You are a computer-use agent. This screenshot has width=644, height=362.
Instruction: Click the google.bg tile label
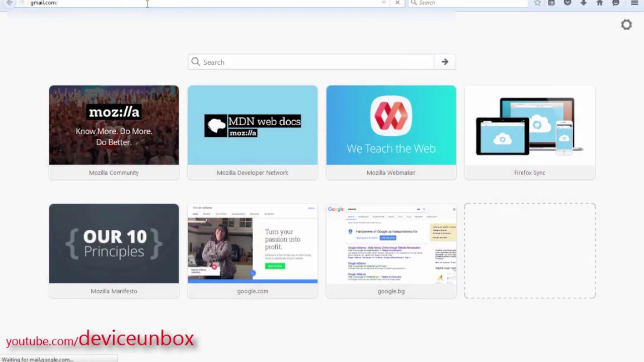(391, 291)
